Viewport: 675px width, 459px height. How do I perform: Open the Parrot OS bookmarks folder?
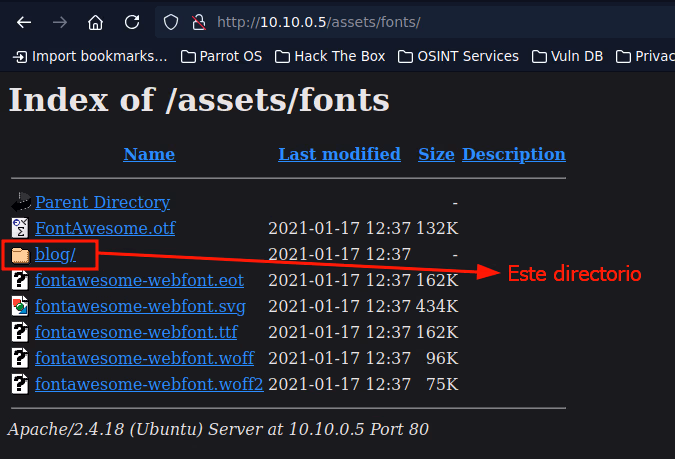(221, 56)
